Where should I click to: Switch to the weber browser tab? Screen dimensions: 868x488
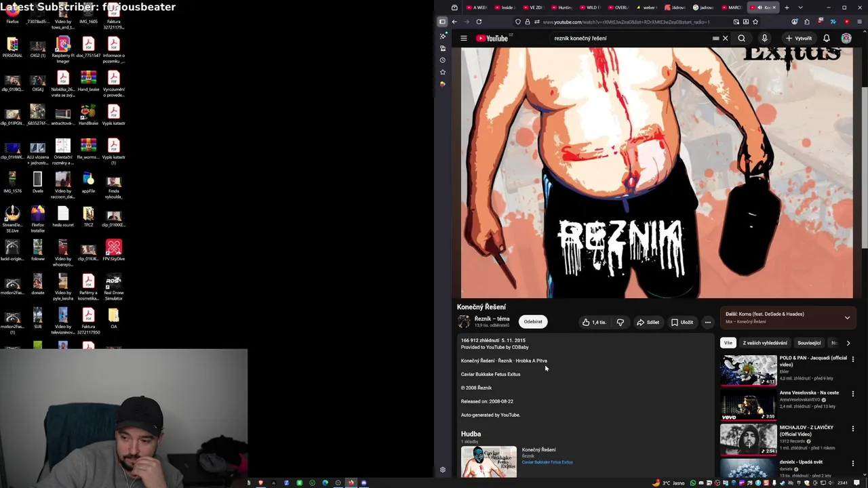pos(647,7)
